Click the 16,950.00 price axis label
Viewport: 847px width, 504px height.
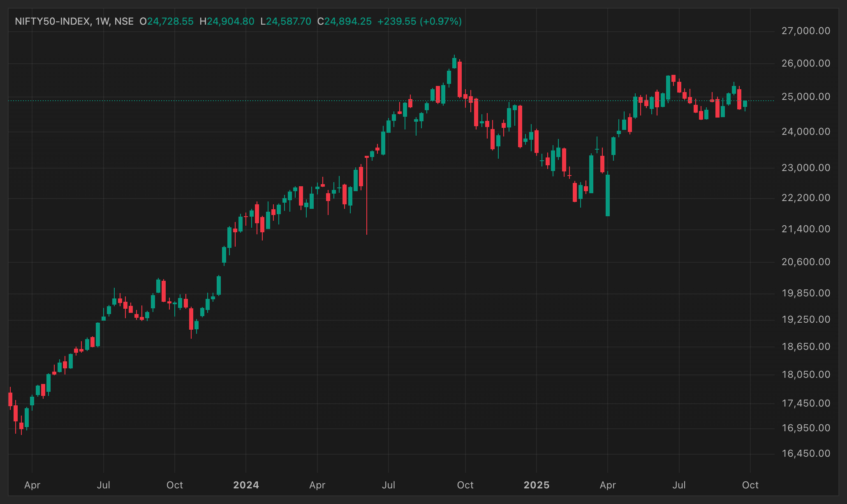click(x=806, y=428)
